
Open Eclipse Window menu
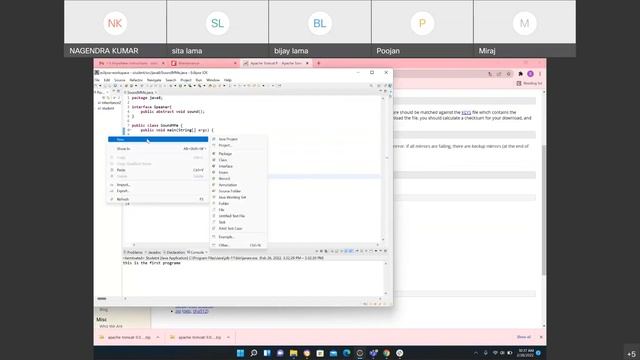click(213, 80)
